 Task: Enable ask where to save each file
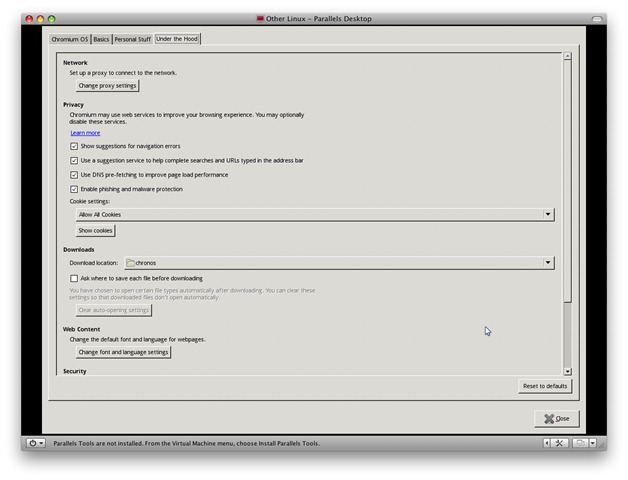click(x=74, y=279)
